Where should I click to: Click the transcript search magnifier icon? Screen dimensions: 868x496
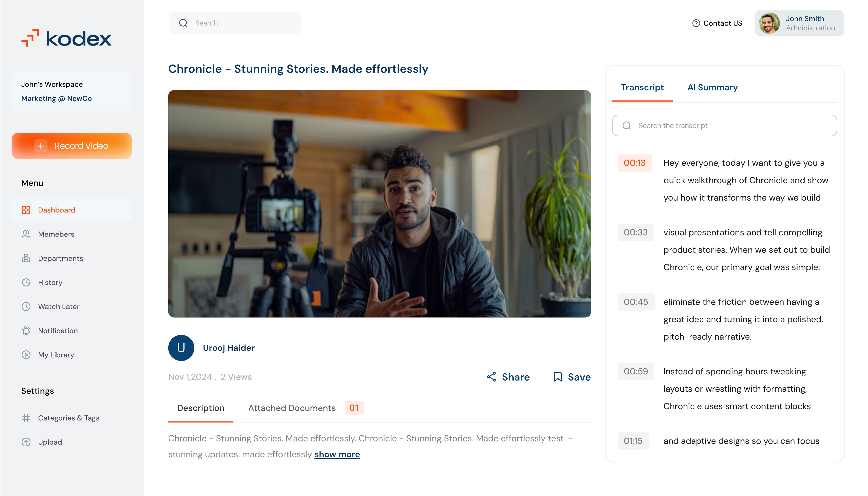627,126
